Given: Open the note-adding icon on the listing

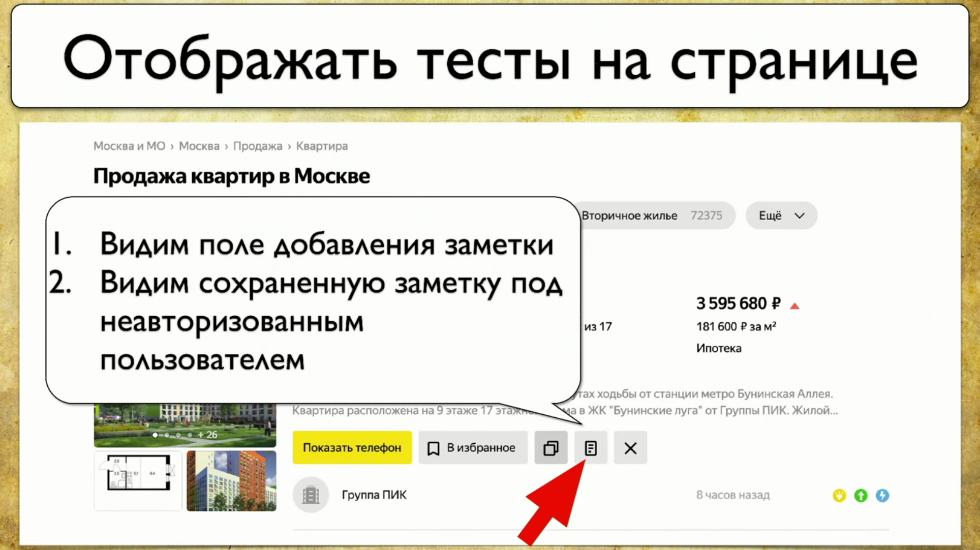Looking at the screenshot, I should coord(591,448).
